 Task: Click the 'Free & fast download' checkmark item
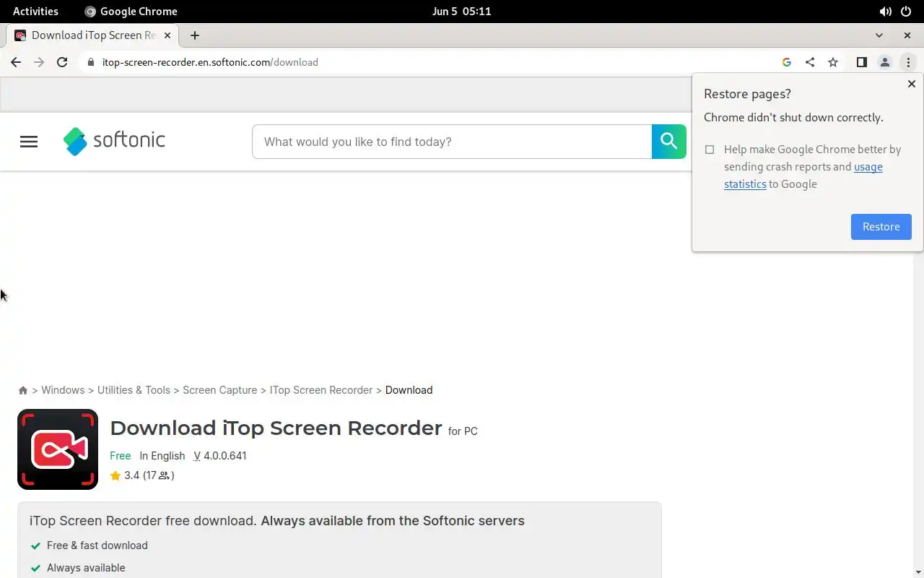89,545
